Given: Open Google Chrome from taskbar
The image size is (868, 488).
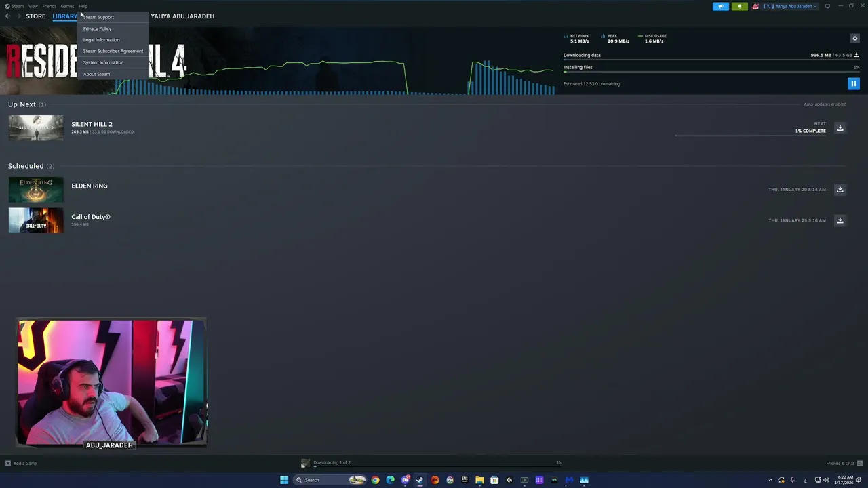Looking at the screenshot, I should tap(375, 480).
